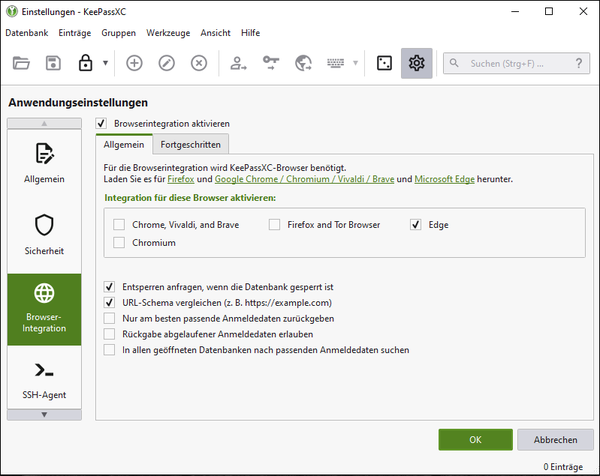Viewport: 600px width, 476px height.
Task: Switch to the Allgemein tab
Action: click(124, 145)
